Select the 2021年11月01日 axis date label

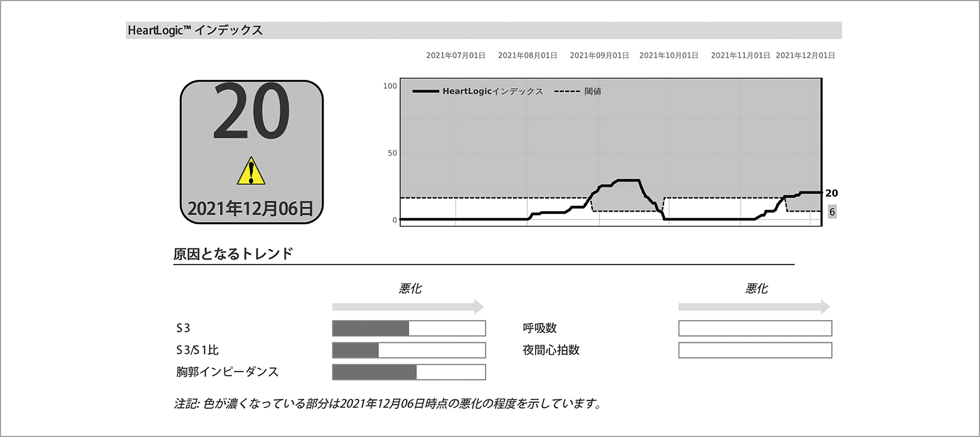(x=740, y=56)
